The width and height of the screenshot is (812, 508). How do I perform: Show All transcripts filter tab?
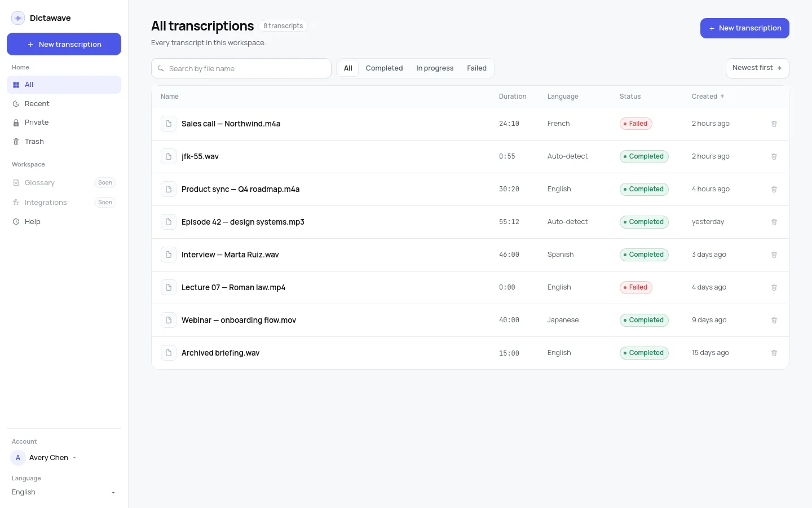348,68
